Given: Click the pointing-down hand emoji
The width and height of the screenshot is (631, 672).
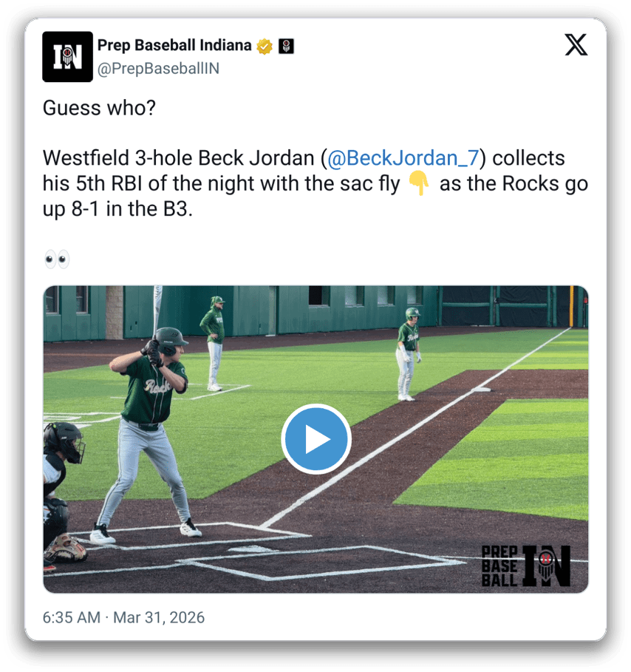Looking at the screenshot, I should (419, 183).
